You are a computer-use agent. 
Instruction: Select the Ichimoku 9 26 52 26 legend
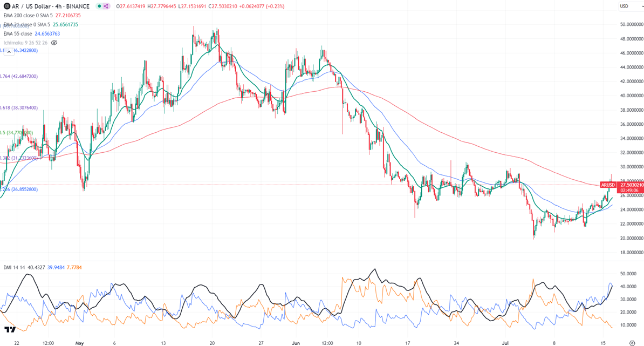point(25,43)
